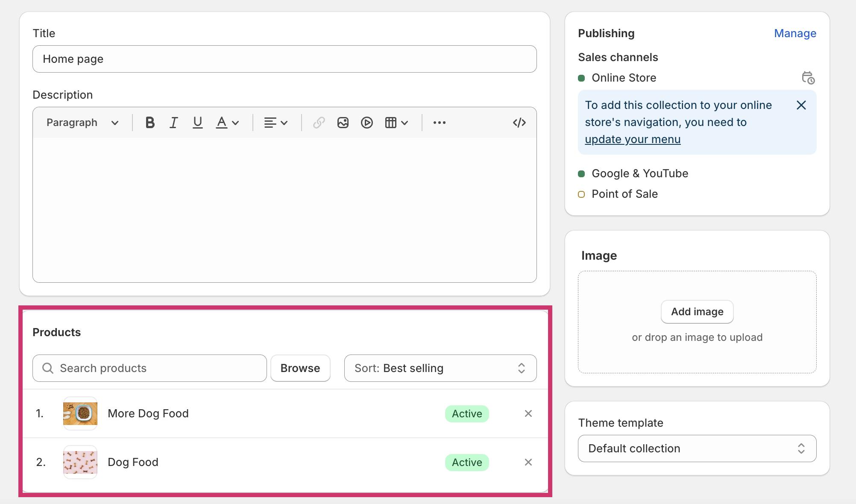Open text color picker in toolbar
The width and height of the screenshot is (856, 504).
pos(227,123)
